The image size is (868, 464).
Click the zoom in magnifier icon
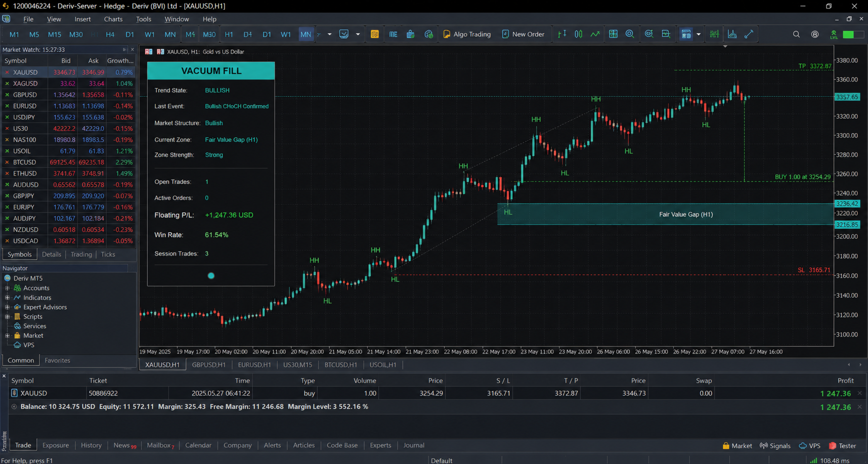(630, 34)
